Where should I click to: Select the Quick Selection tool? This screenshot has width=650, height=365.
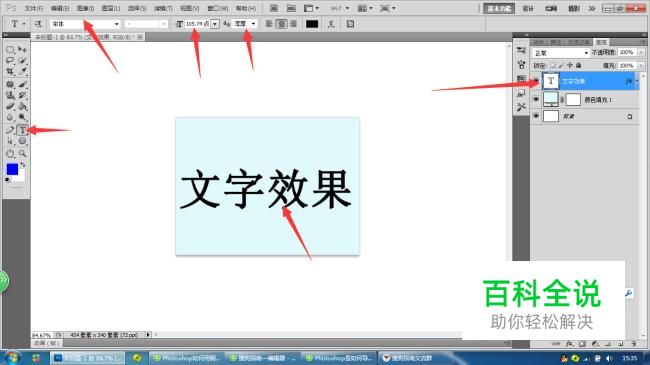click(x=22, y=61)
